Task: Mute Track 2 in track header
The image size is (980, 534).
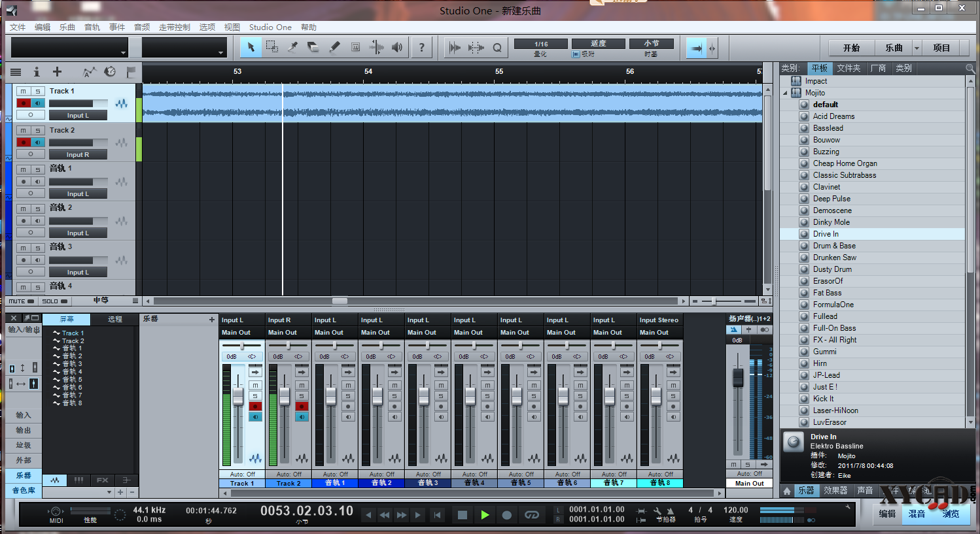Action: [x=24, y=131]
